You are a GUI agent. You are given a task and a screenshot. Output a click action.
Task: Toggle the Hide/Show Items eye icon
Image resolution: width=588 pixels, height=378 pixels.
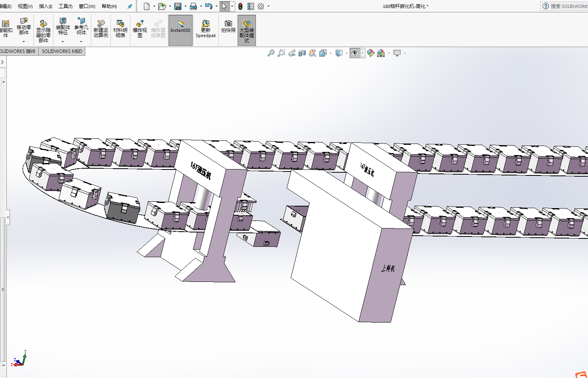(x=355, y=53)
